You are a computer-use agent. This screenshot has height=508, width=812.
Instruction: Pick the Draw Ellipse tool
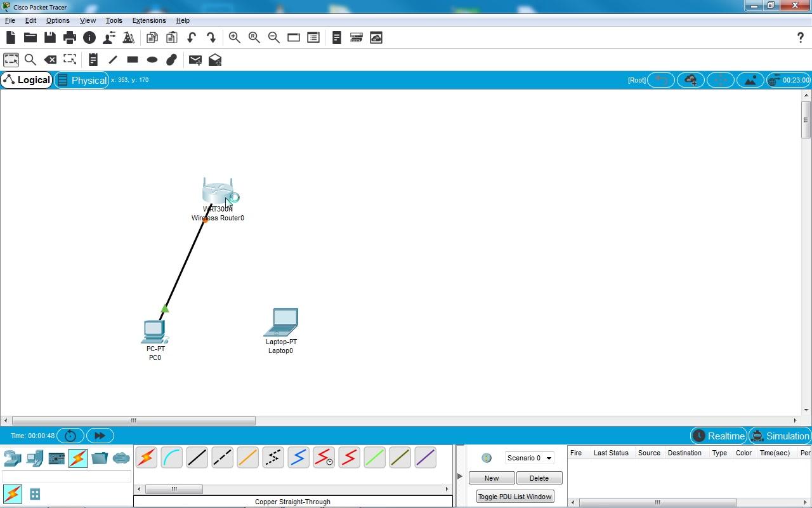pos(152,60)
